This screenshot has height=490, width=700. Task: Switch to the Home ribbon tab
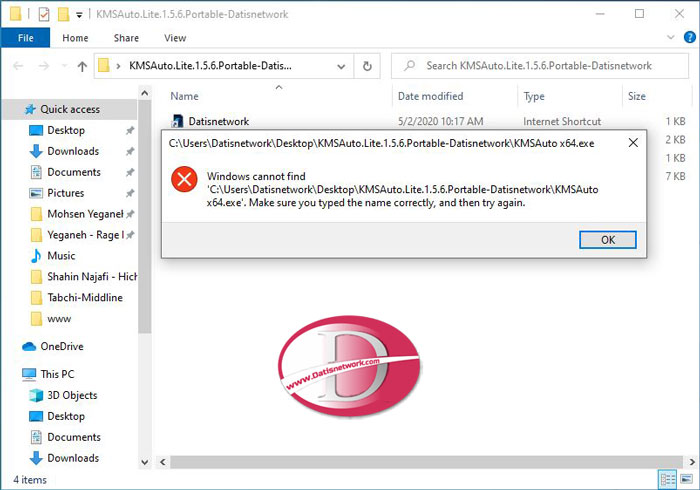tap(75, 38)
